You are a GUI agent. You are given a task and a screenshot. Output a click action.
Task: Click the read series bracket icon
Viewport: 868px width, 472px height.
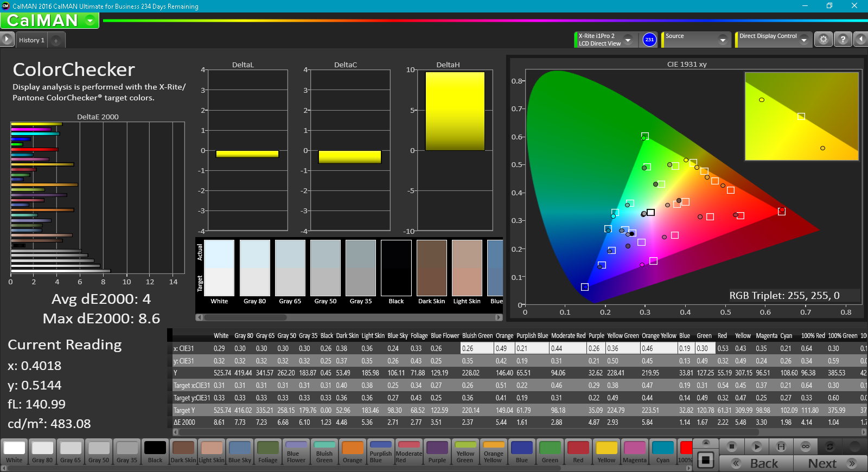781,447
